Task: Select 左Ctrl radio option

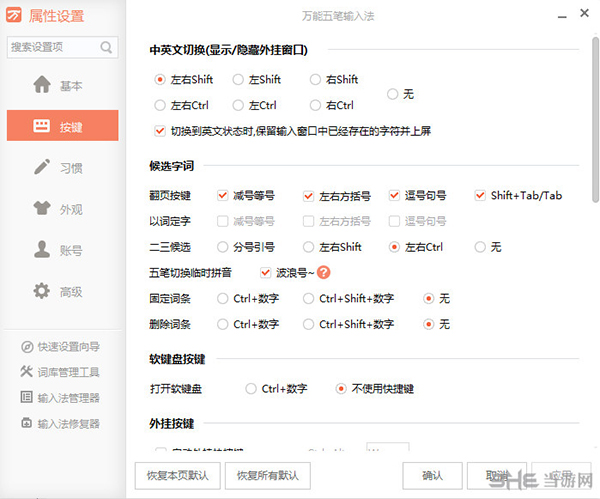Action: [x=238, y=105]
